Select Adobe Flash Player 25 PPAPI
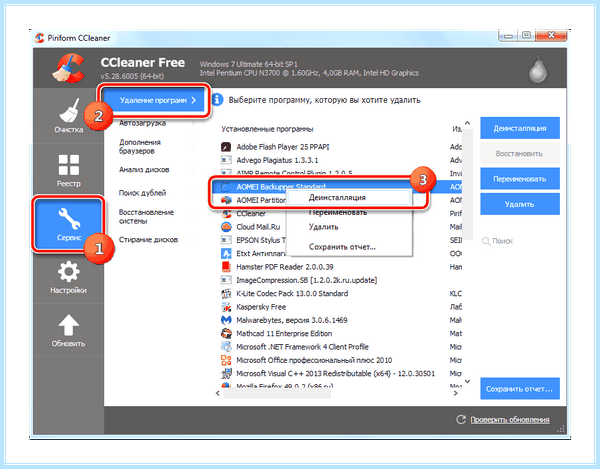600x469 pixels. [283, 147]
